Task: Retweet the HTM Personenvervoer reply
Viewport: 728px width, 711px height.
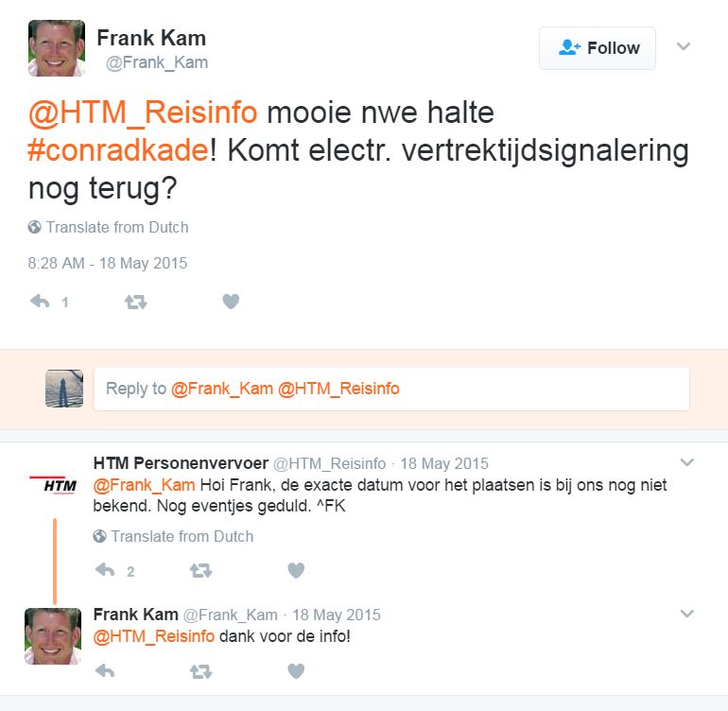Action: (200, 570)
